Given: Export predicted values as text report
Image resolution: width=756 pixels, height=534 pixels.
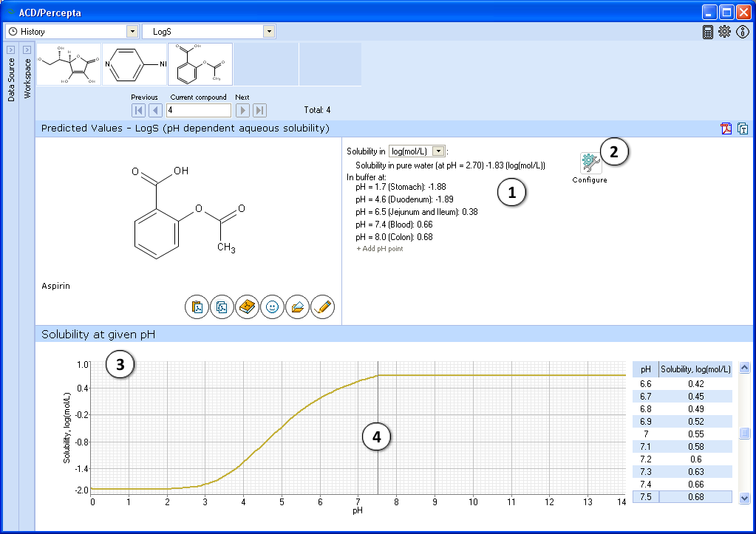Looking at the screenshot, I should click(x=743, y=129).
